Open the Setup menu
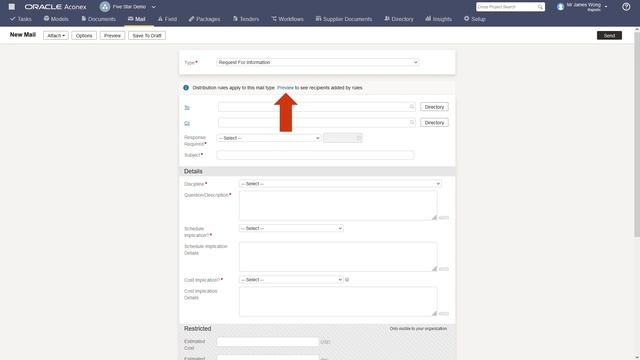The image size is (640, 360). 475,19
